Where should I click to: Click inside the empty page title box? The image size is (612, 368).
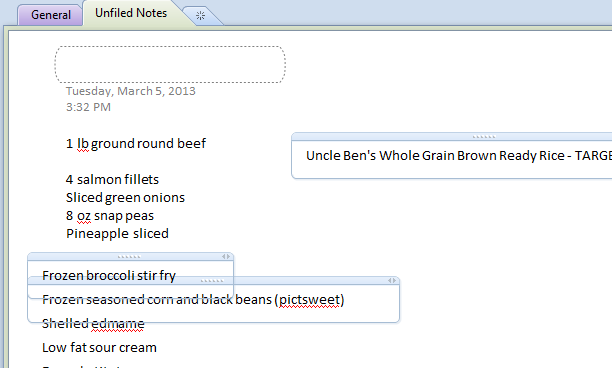[x=170, y=64]
